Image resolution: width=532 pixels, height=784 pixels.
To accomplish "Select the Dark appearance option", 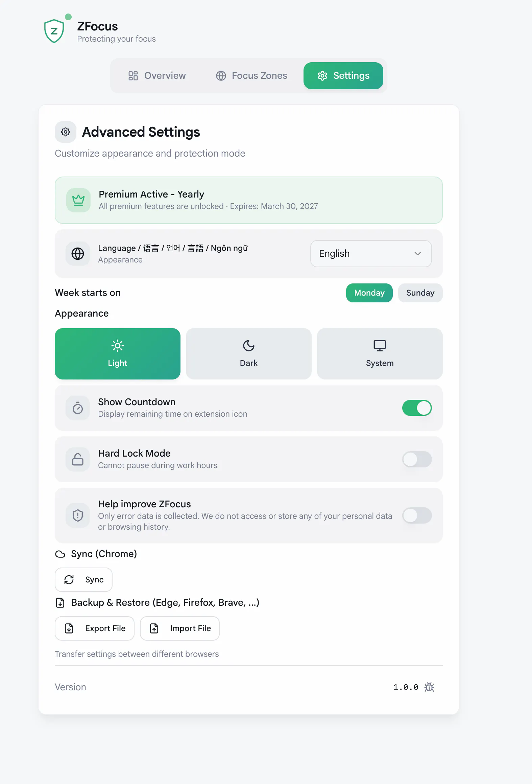I will click(249, 354).
